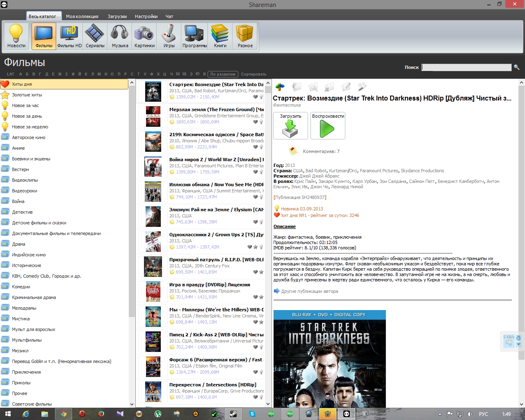Click the heart icon on Пипец 2 row
The image size is (525, 420).
(x=256, y=347)
